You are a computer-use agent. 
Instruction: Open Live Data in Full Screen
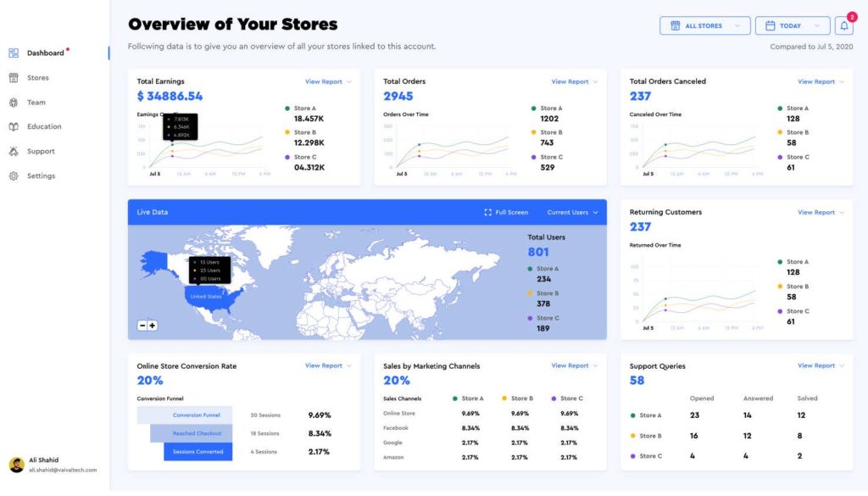point(506,213)
